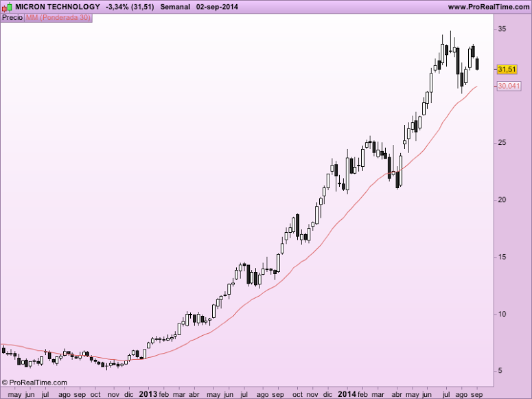Click the nov label before 2013
Screen dimensions: 532x399
pyautogui.click(x=113, y=395)
